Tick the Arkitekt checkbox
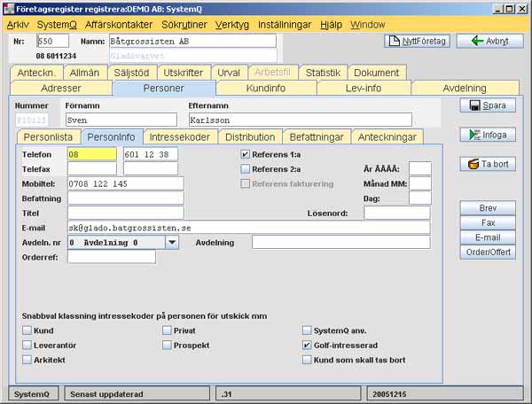Screen dimensions: 532x404 pyautogui.click(x=27, y=360)
